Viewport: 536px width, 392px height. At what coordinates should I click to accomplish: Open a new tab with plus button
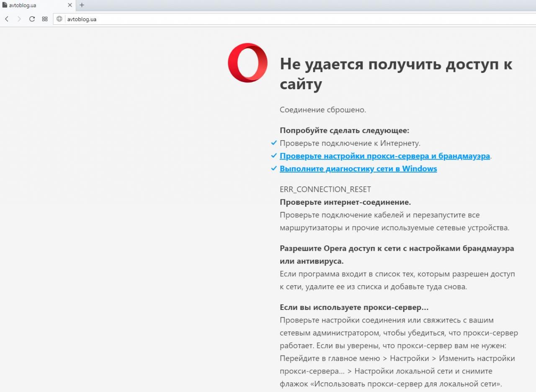[82, 5]
